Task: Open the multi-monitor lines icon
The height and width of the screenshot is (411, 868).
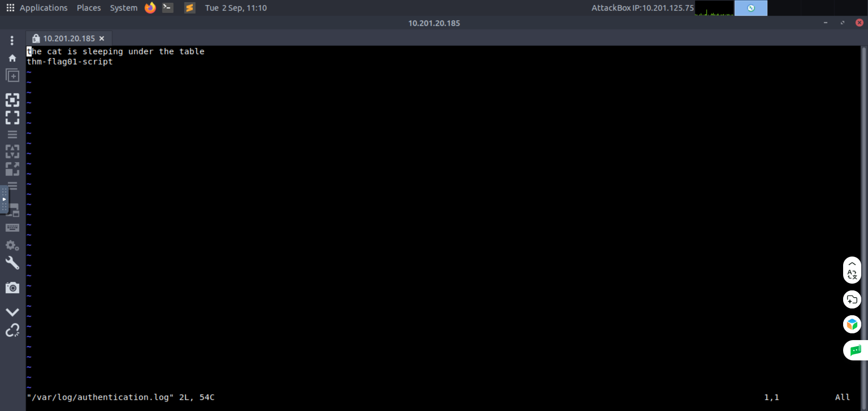Action: (12, 135)
